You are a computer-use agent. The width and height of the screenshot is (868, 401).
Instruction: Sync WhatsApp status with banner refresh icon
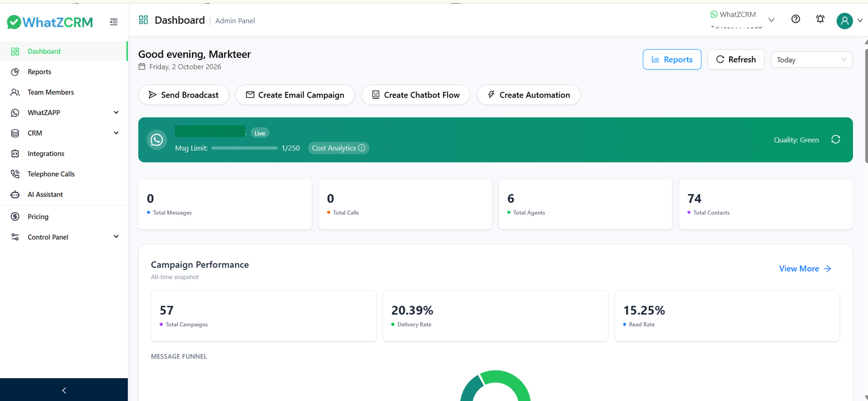pos(836,140)
